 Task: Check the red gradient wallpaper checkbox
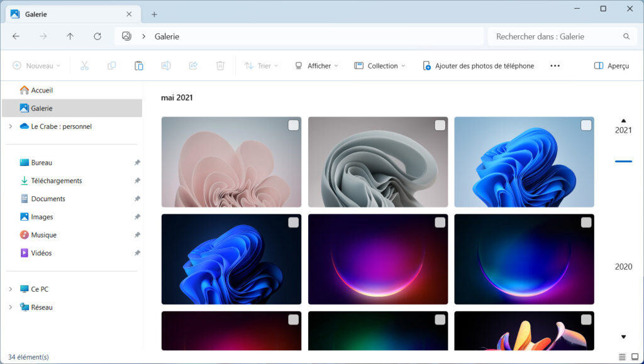point(293,320)
